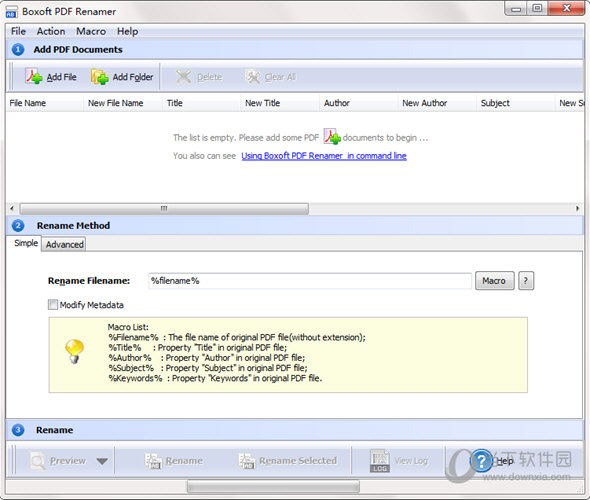The width and height of the screenshot is (590, 500).
Task: Switch to the Advanced tab
Action: point(64,245)
